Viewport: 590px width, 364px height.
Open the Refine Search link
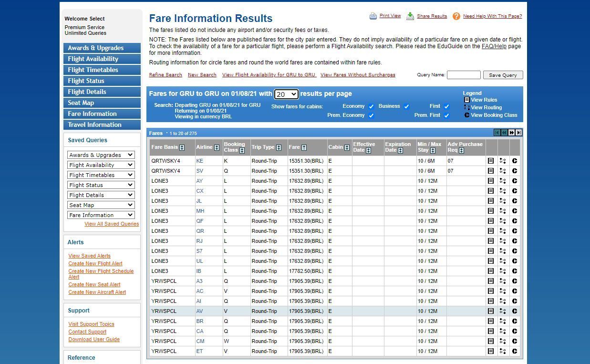pos(166,75)
